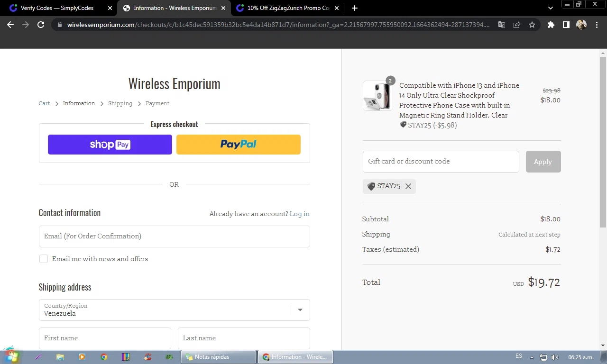Switch to Information - Wireless taskbar window
The height and width of the screenshot is (364, 607).
click(295, 357)
